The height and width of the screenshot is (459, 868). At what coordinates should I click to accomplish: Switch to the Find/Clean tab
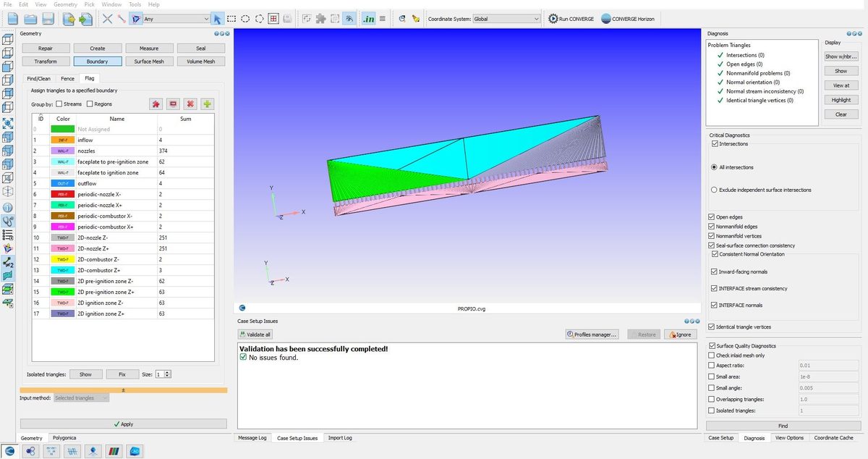[x=39, y=78]
